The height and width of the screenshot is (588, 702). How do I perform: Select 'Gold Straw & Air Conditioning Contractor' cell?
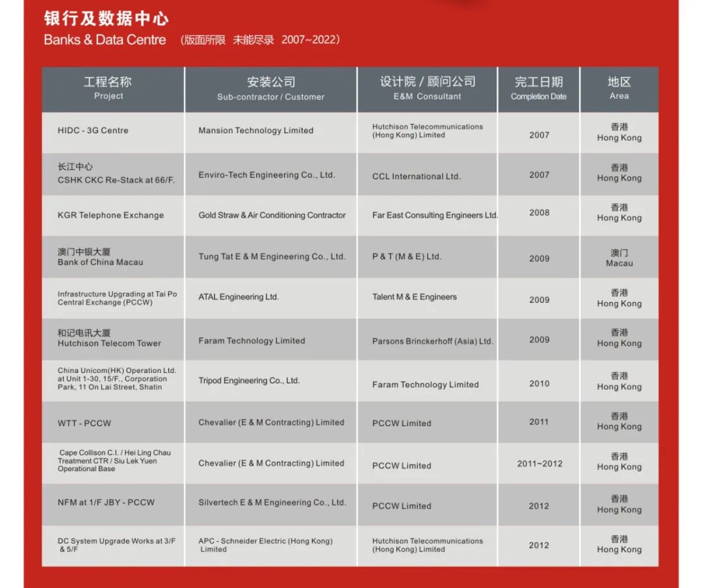(272, 215)
